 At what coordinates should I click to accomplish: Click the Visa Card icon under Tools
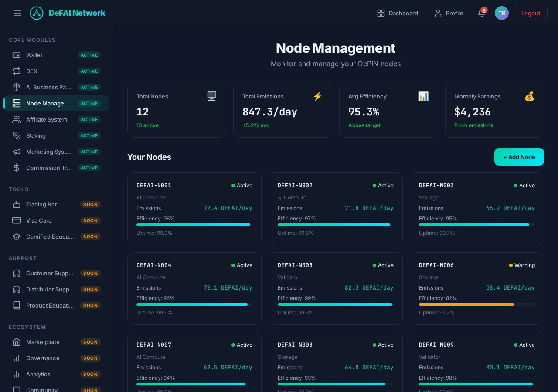tap(17, 220)
